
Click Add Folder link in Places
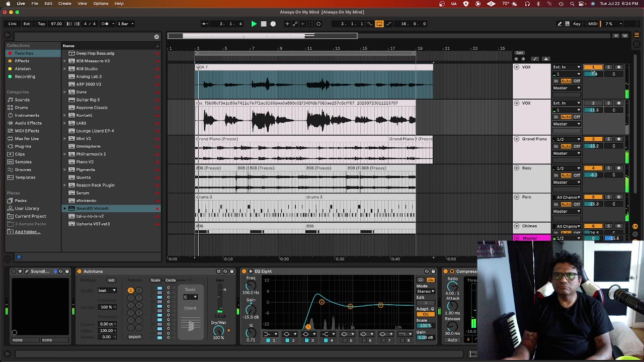(27, 232)
